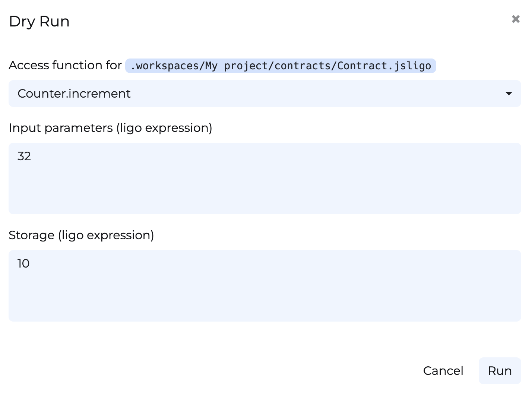Click the value 32 in input parameters
The image size is (532, 395).
(24, 156)
